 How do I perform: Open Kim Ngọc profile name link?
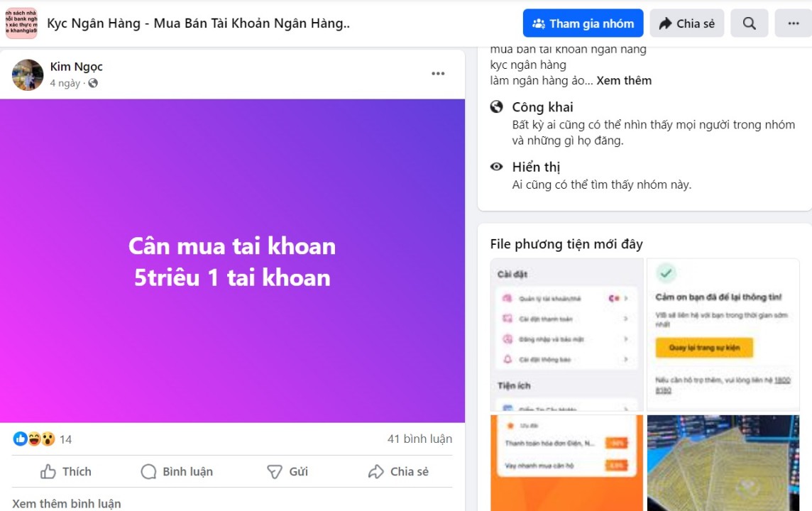click(x=76, y=67)
